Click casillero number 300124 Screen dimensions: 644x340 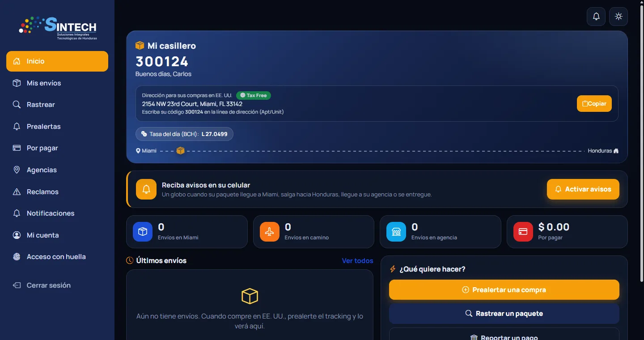point(162,61)
